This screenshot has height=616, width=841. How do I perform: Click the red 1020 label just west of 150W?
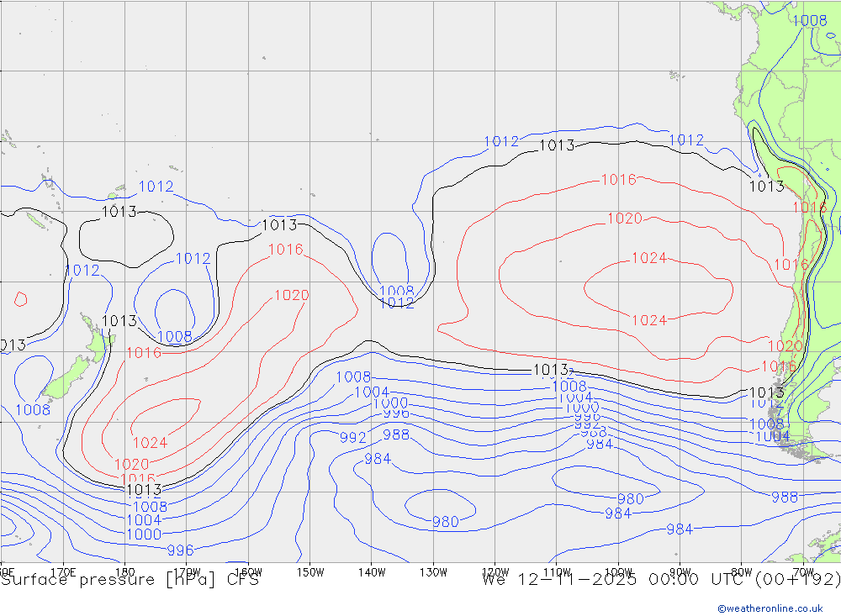(291, 296)
